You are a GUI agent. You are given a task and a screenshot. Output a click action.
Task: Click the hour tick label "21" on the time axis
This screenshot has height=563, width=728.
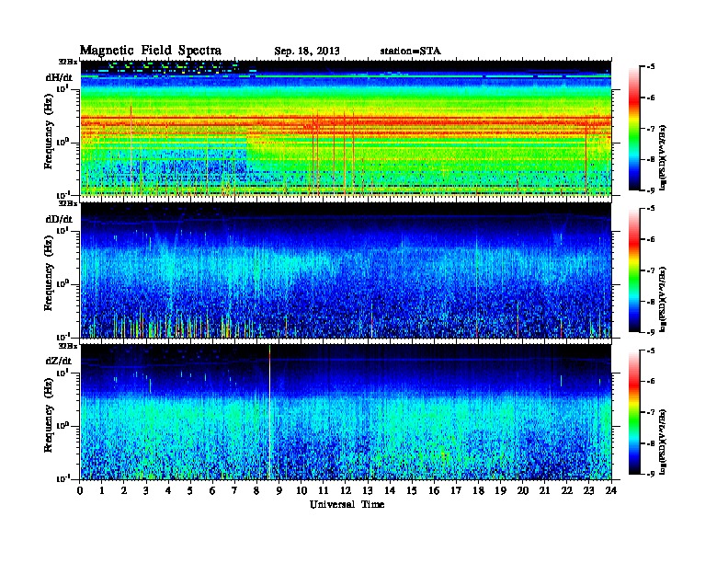544,490
